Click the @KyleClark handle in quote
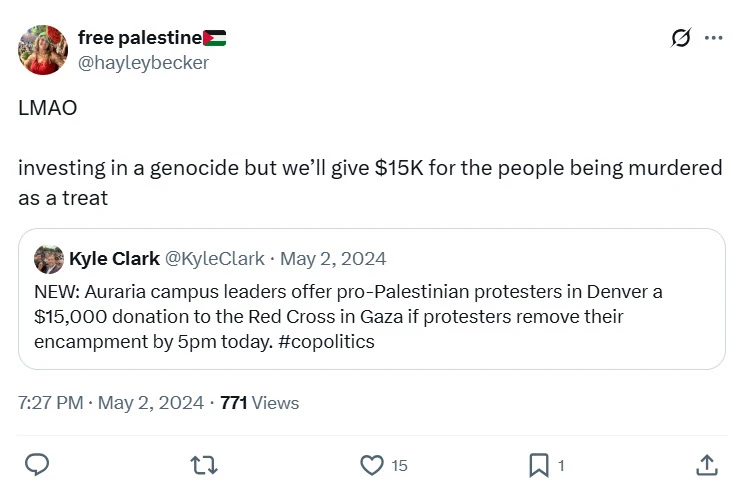 coord(214,259)
